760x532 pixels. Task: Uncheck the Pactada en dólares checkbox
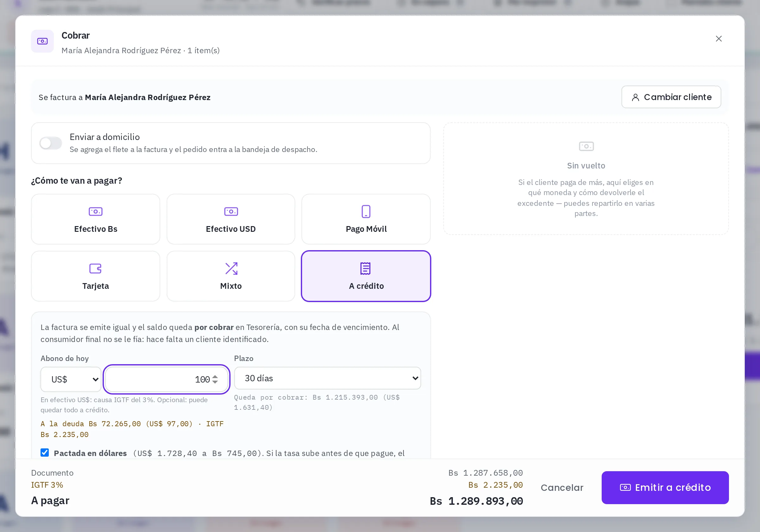pyautogui.click(x=45, y=453)
